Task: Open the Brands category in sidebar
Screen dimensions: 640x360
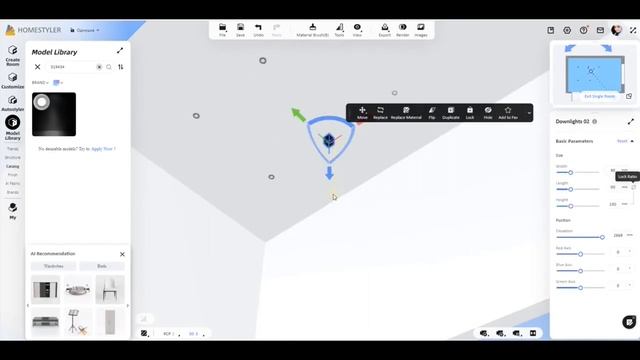Action: (13, 192)
